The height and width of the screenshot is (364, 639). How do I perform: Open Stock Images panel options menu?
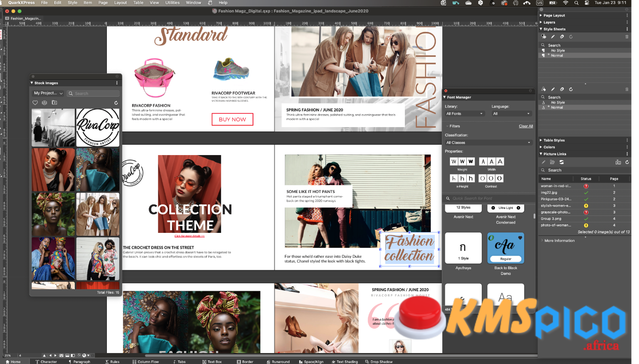tap(117, 83)
